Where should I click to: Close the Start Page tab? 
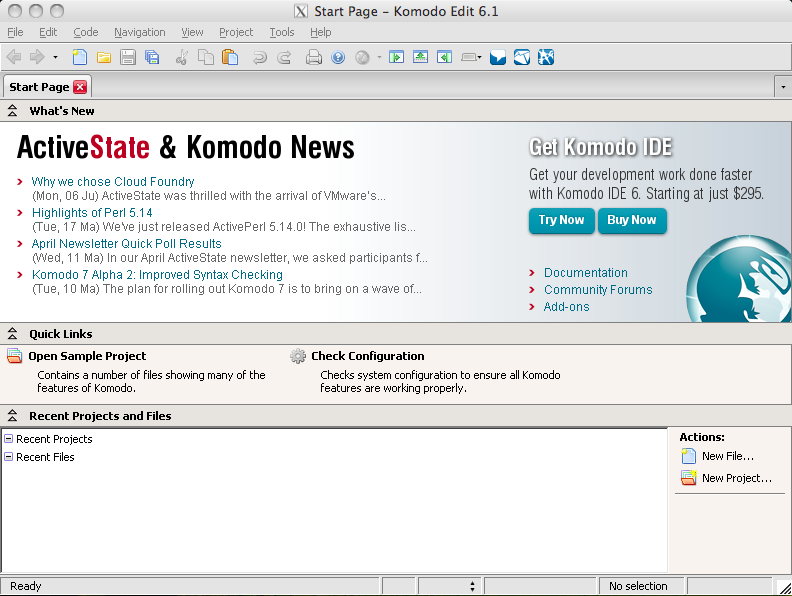(x=80, y=87)
